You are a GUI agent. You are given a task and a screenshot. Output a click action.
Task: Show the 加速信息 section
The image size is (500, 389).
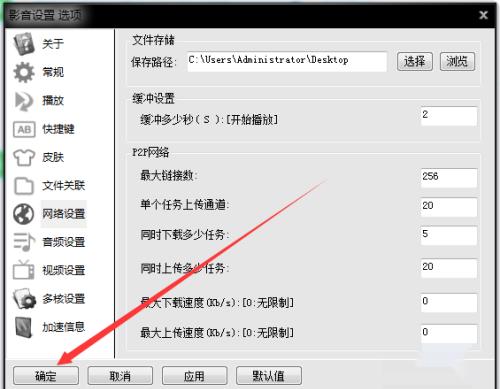point(63,327)
